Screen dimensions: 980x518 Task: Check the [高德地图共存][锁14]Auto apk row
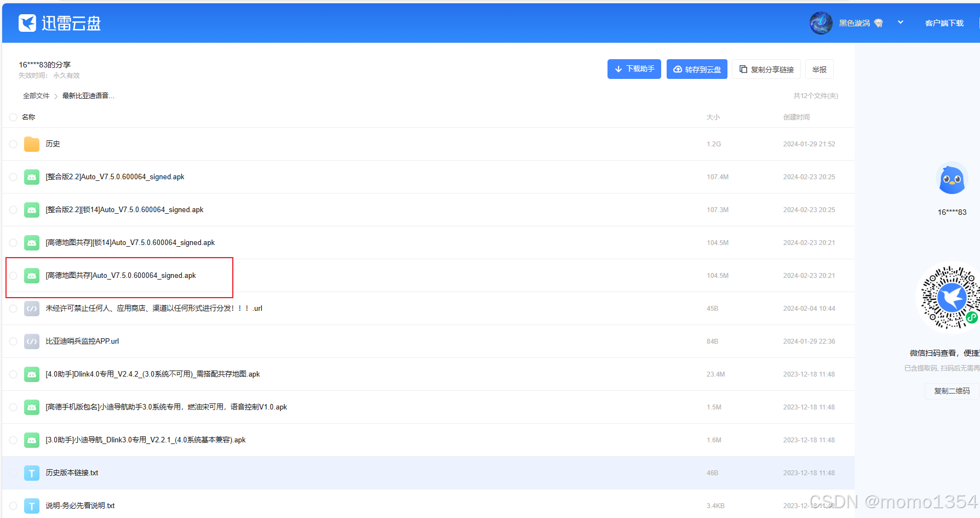pyautogui.click(x=13, y=243)
